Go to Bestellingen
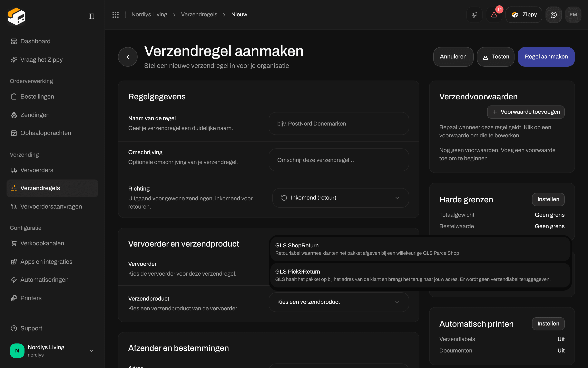Viewport: 588px width, 368px height. coord(52,96)
